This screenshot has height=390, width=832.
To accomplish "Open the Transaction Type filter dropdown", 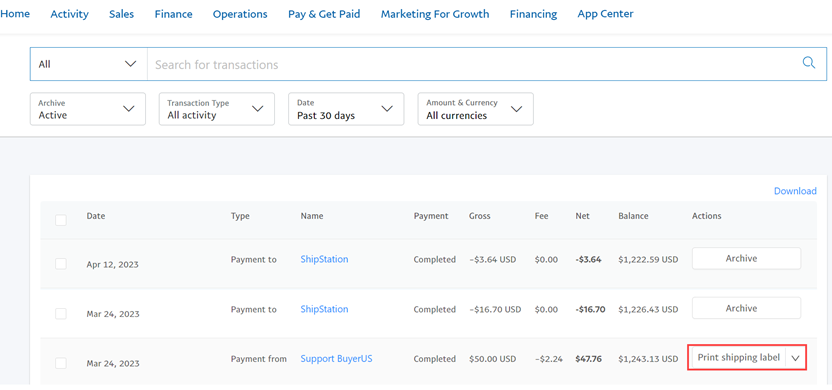I will coord(216,109).
